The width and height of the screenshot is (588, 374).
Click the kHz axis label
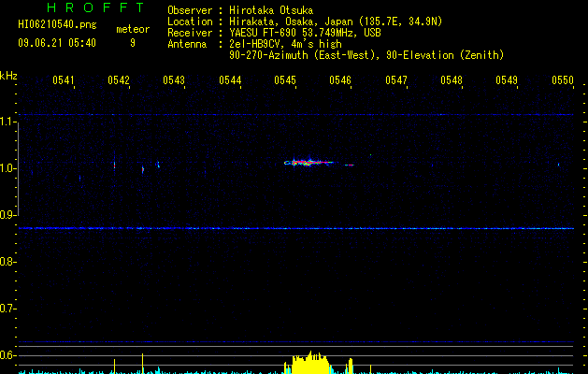[8, 76]
